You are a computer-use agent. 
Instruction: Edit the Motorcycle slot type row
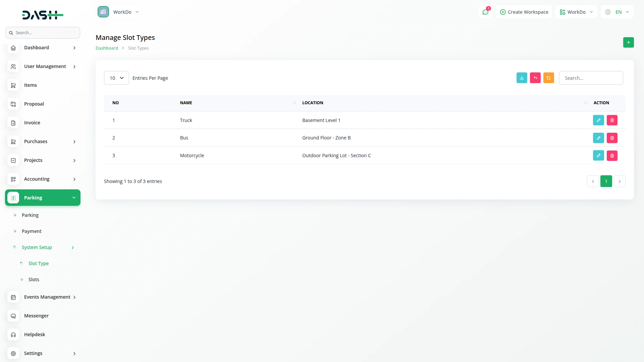598,156
